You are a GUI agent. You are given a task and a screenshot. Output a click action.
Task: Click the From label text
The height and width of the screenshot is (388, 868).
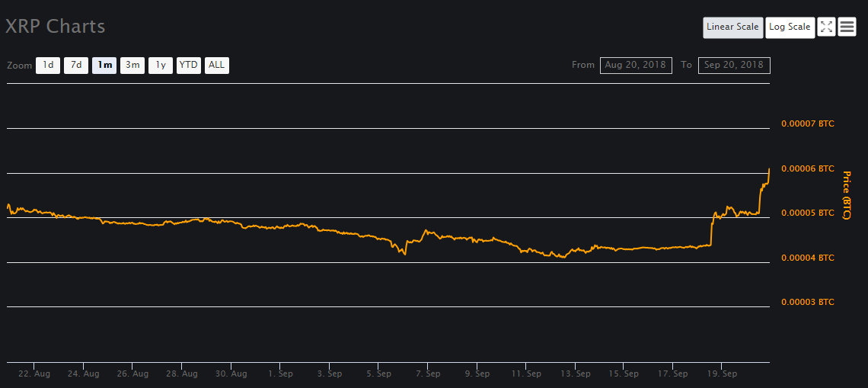click(583, 65)
